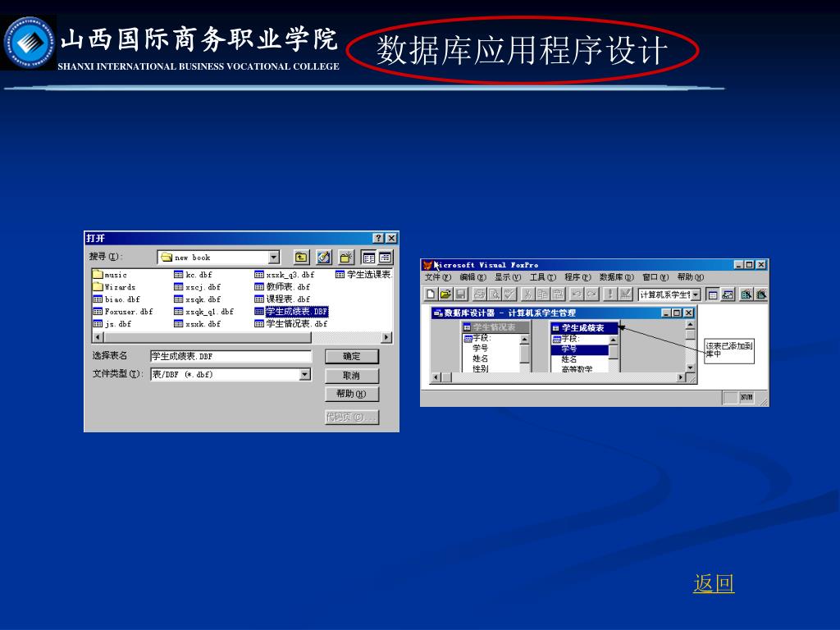The width and height of the screenshot is (840, 630).
Task: Click the 选择表名 filename input field
Action: click(x=231, y=356)
